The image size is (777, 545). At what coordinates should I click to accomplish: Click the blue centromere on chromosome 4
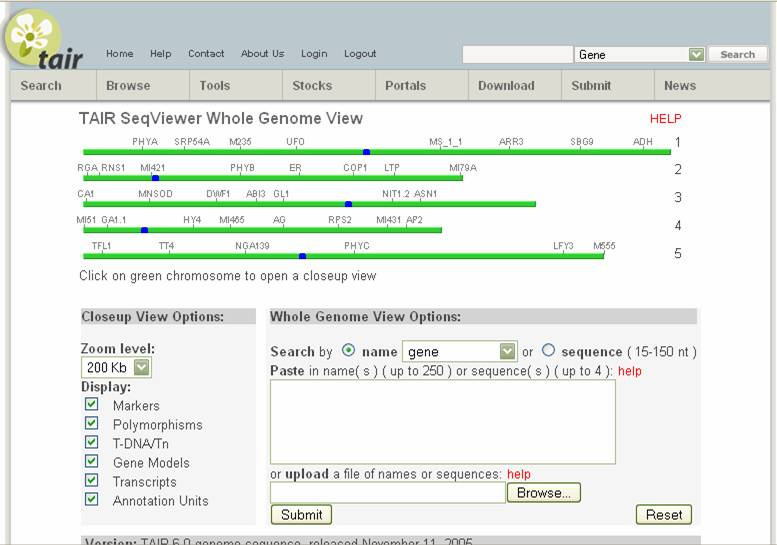[x=144, y=230]
